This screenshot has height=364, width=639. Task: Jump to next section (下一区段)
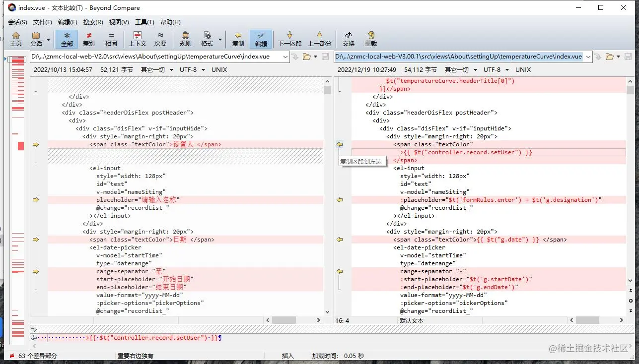[290, 39]
